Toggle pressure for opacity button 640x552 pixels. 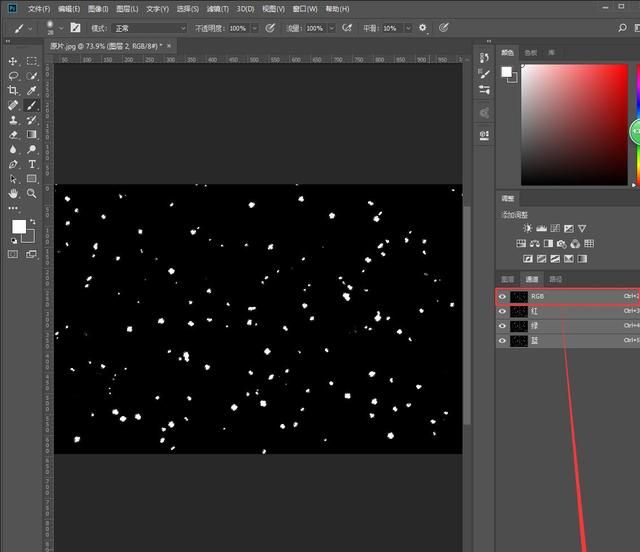click(x=270, y=28)
